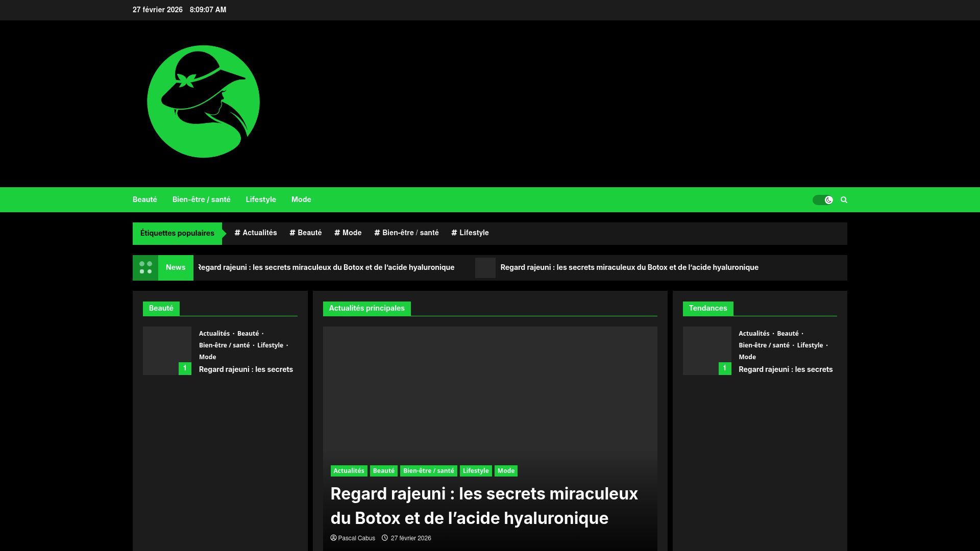Open the # Bien-être / santé popular tag
The width and height of the screenshot is (980, 551).
tap(407, 233)
